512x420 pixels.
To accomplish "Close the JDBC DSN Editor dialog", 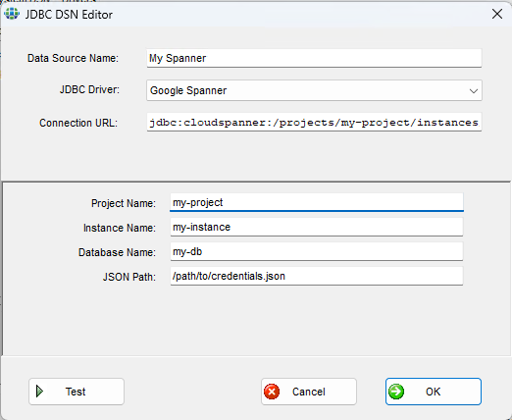I will coord(497,14).
